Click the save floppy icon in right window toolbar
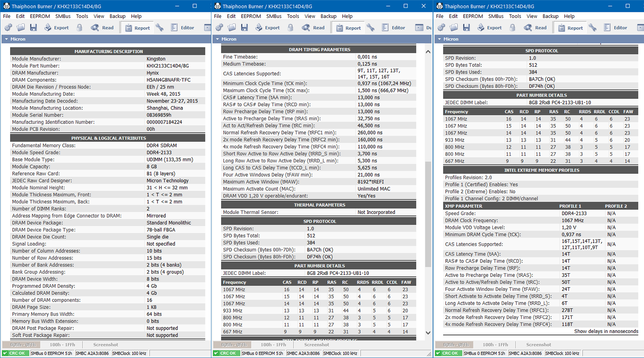Screen dimensions: 644x358 click(467, 27)
